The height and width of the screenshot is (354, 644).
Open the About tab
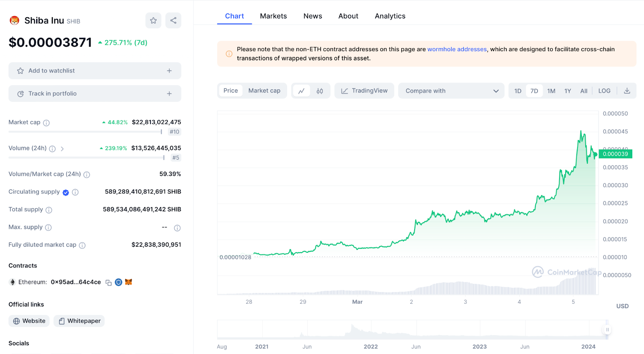click(348, 16)
